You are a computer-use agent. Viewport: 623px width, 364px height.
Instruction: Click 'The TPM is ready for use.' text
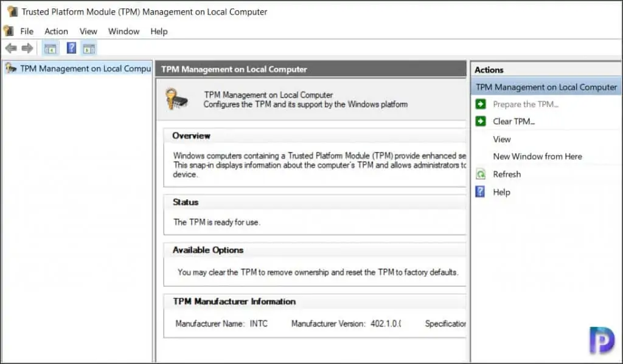tap(217, 222)
